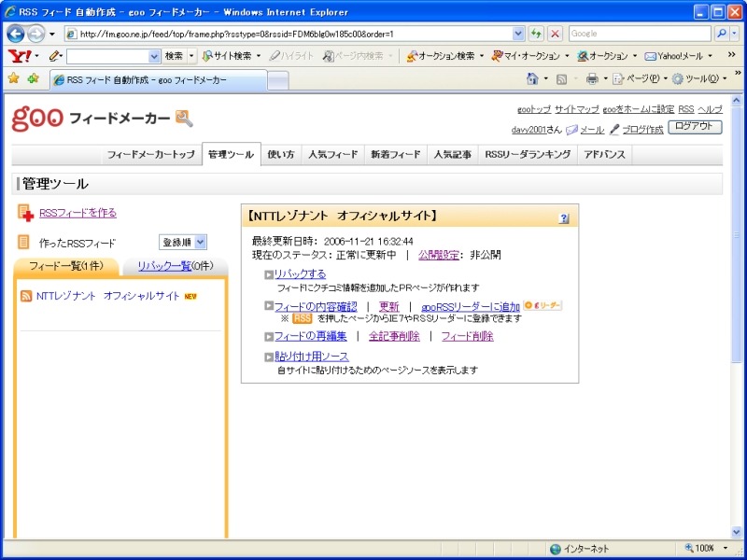
Task: Select the RSS フィード 自動作成 browser tab
Action: [x=159, y=80]
